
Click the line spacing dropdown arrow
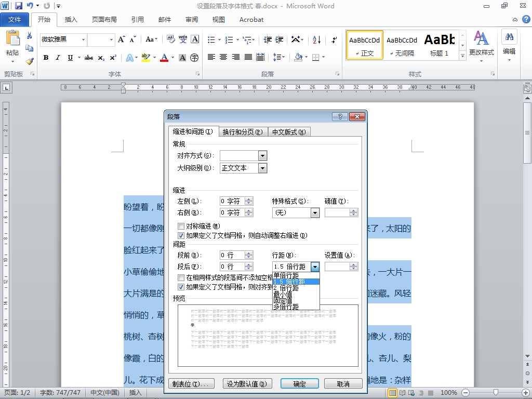pyautogui.click(x=315, y=267)
